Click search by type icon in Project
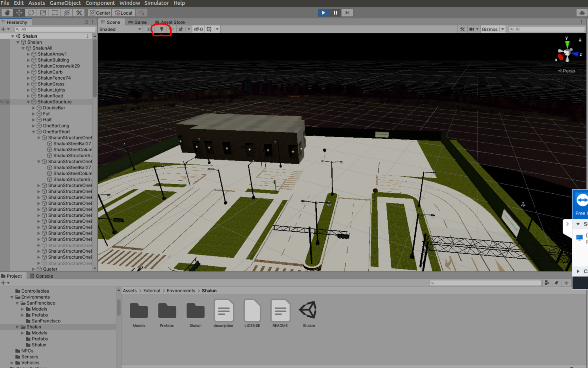Image resolution: width=588 pixels, height=368 pixels. (547, 283)
